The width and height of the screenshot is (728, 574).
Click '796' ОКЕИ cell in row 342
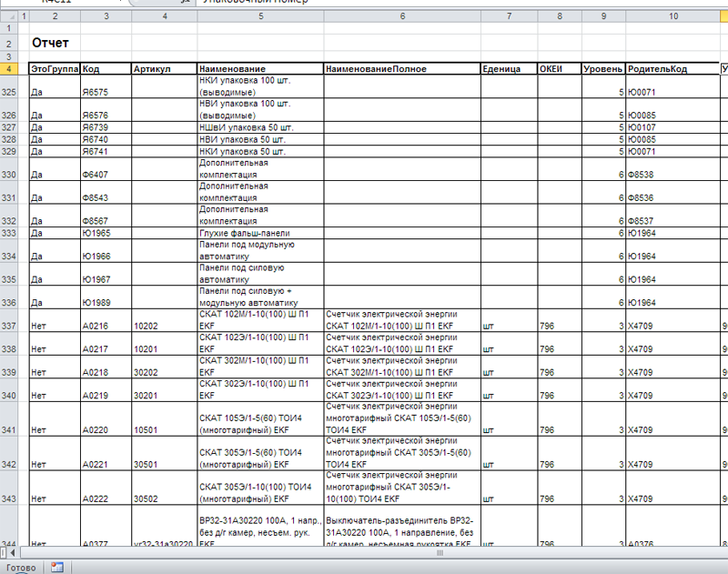pyautogui.click(x=560, y=453)
